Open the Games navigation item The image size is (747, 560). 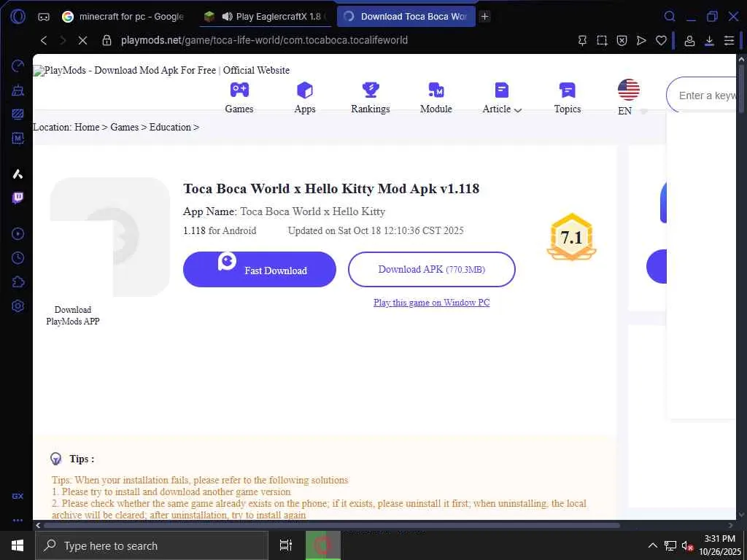tap(239, 98)
